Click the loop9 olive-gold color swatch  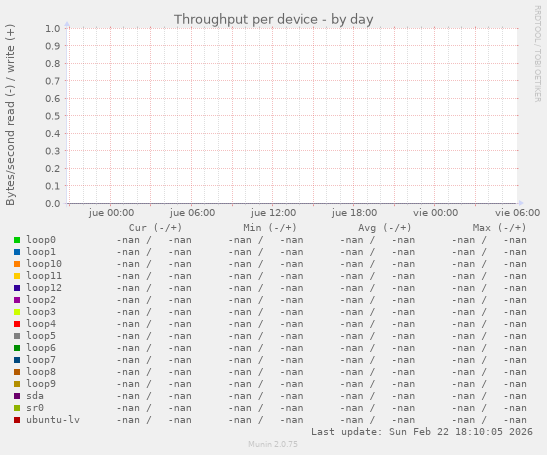click(17, 384)
